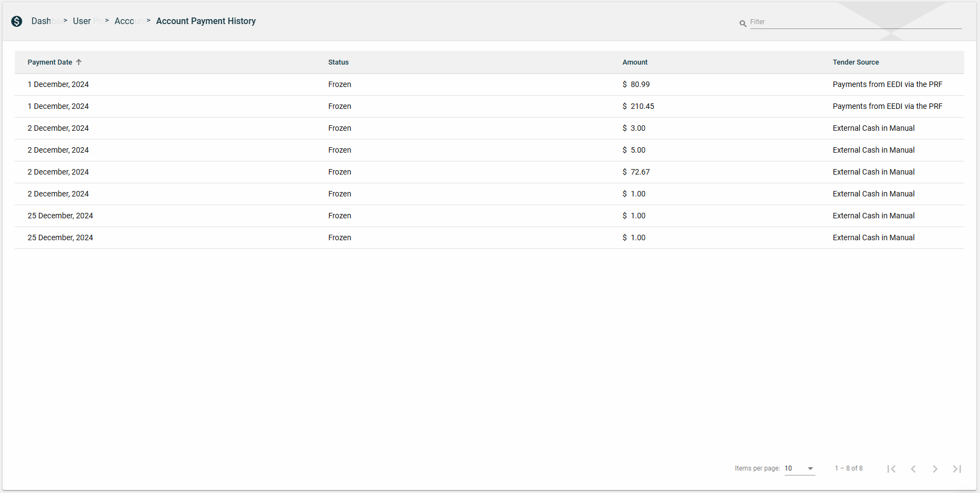Navigate to Dashboard breadcrumb
This screenshot has width=980, height=493.
[x=45, y=21]
